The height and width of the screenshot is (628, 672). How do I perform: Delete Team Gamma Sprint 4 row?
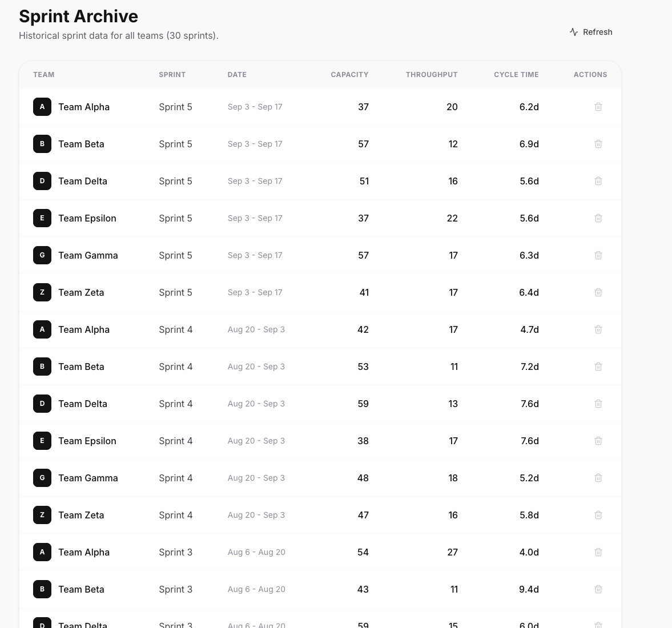tap(598, 478)
